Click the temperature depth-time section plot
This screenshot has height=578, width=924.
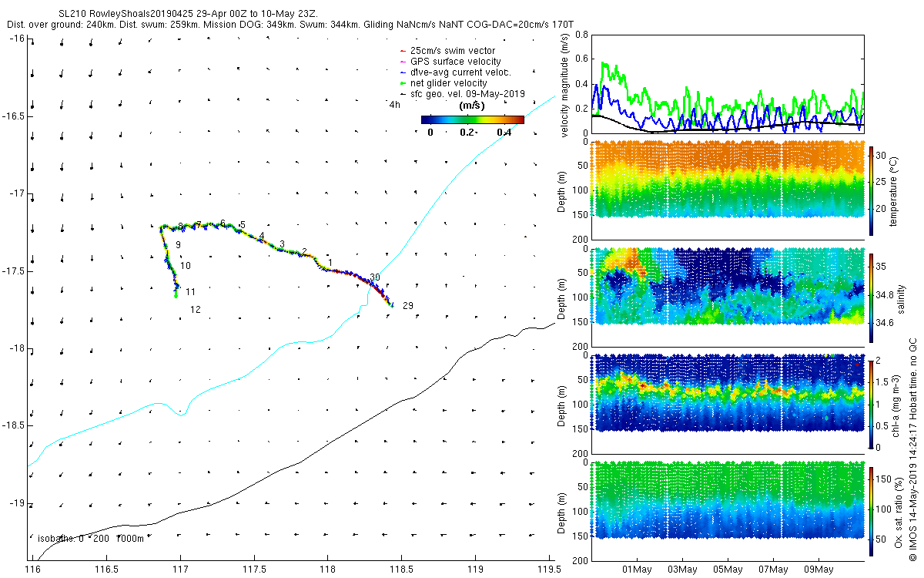(726, 190)
